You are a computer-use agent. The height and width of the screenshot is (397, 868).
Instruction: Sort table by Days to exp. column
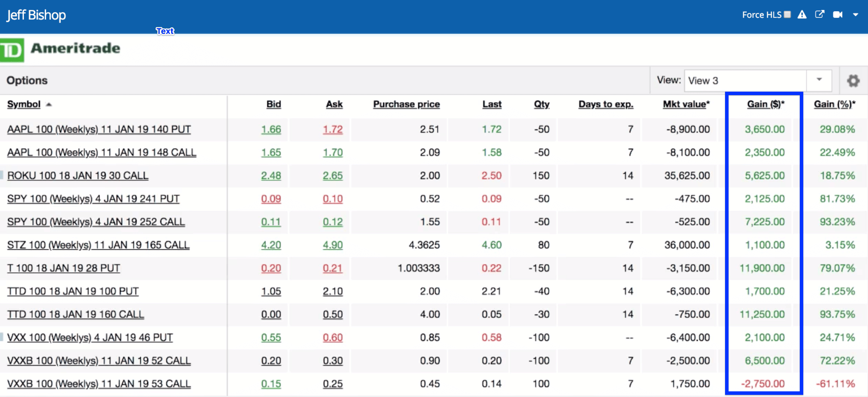tap(606, 104)
